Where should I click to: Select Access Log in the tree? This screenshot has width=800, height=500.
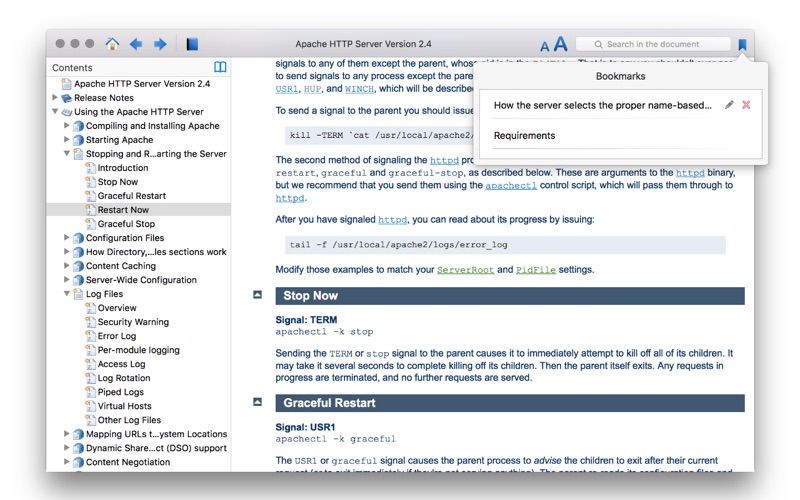coord(121,364)
